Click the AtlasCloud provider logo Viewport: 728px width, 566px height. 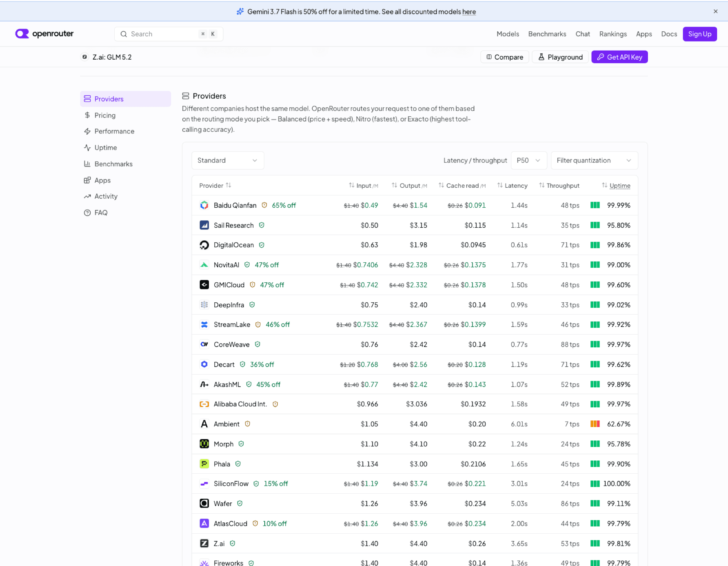click(x=204, y=524)
